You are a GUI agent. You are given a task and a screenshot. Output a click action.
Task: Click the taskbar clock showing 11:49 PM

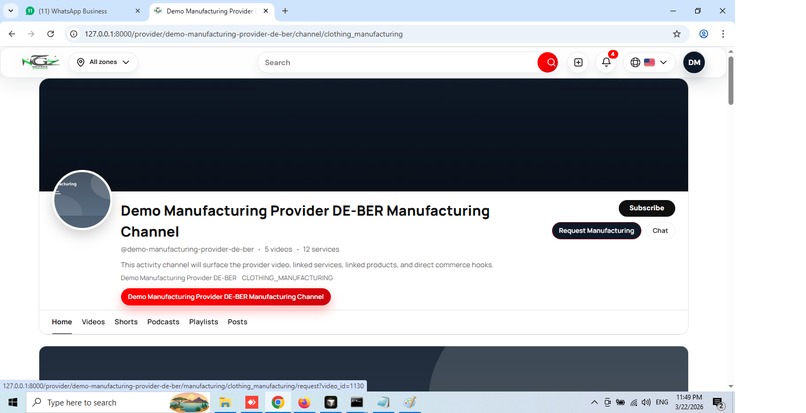[689, 402]
